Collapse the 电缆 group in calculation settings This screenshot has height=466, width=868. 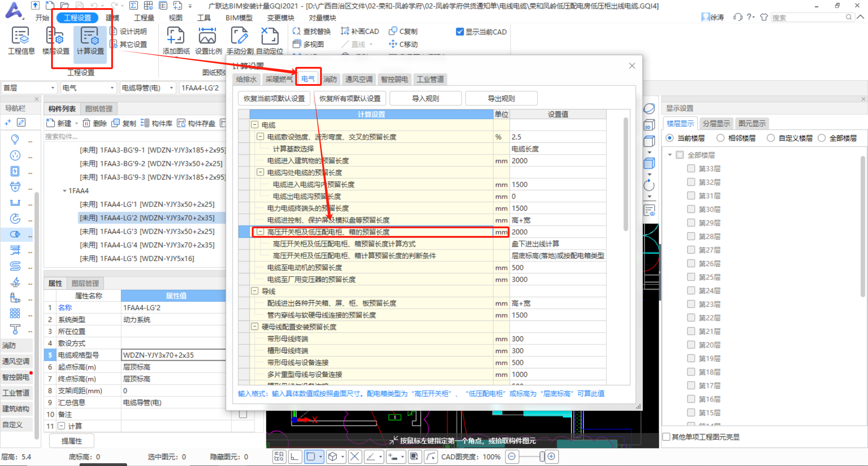tap(255, 125)
